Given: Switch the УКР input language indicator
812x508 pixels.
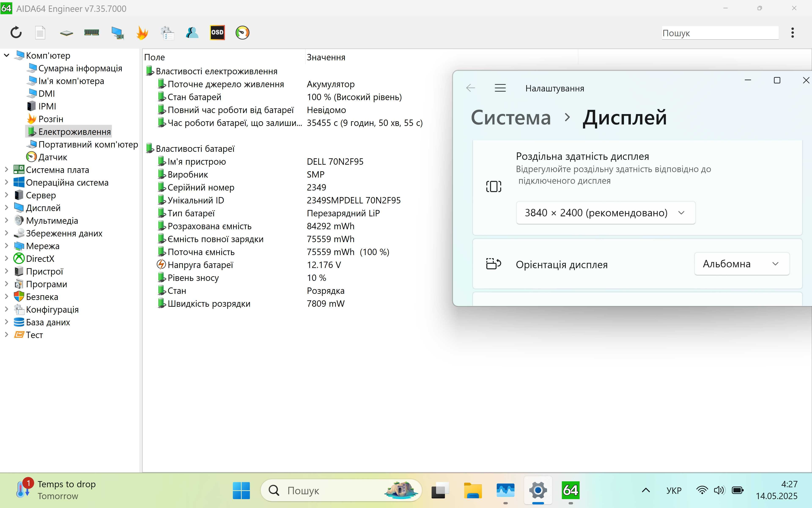Looking at the screenshot, I should [x=674, y=490].
